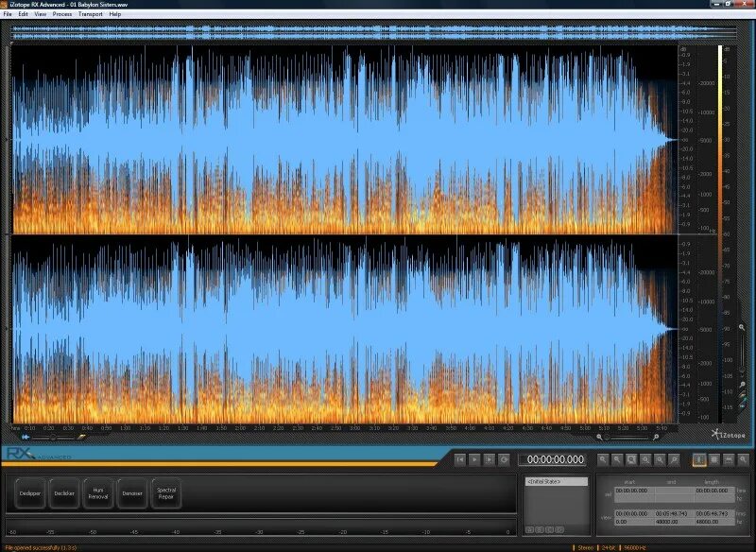
Task: Select the highlighted time selection tool
Action: coord(699,459)
